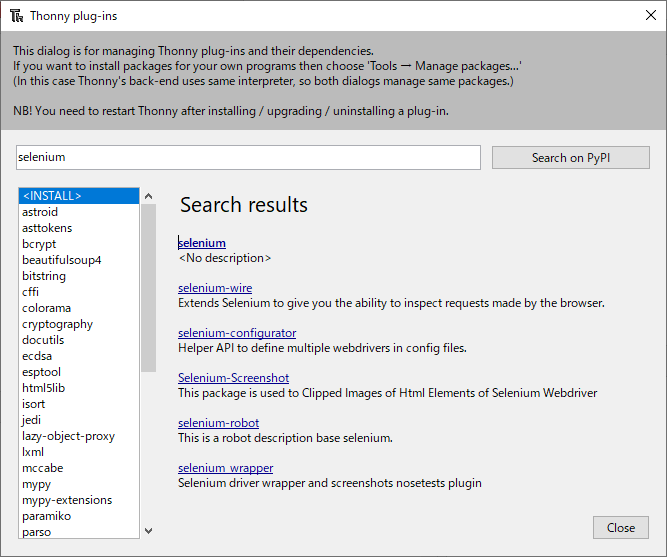Click the Thonny logo icon in title bar
The height and width of the screenshot is (557, 667).
click(x=17, y=16)
